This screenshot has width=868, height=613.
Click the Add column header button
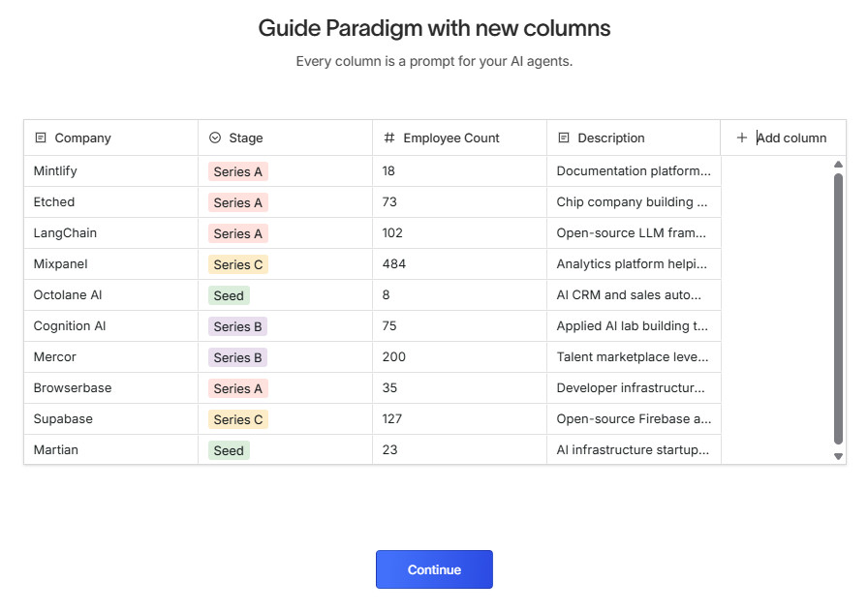[x=783, y=138]
